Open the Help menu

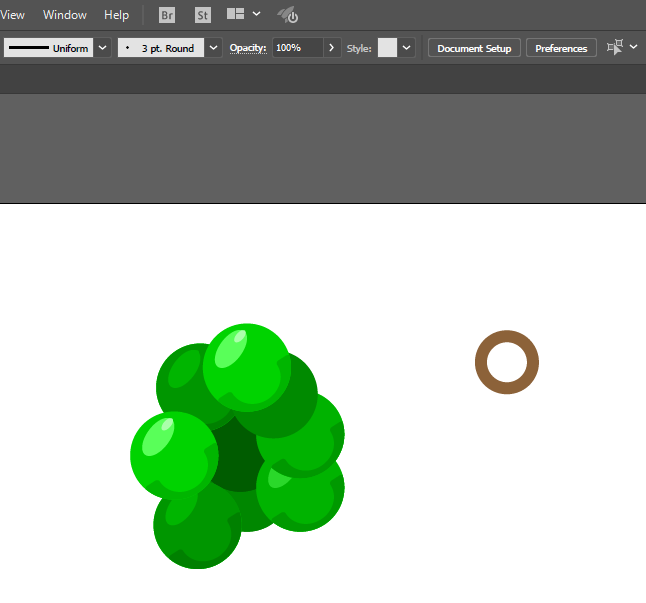pyautogui.click(x=117, y=15)
